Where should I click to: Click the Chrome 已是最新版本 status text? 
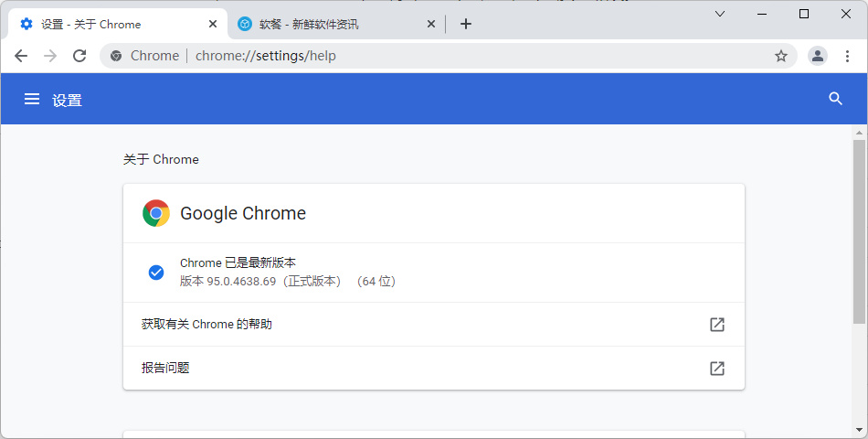point(238,262)
